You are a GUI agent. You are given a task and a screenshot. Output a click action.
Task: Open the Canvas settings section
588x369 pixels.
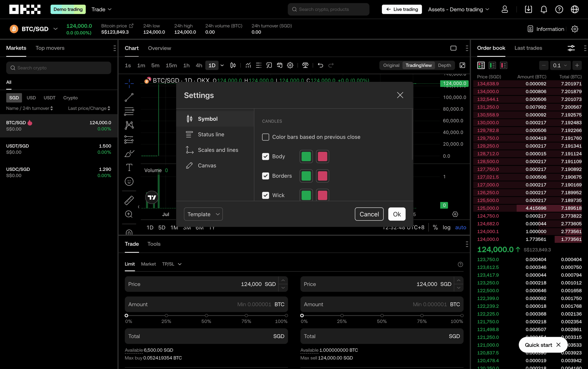tap(215, 166)
